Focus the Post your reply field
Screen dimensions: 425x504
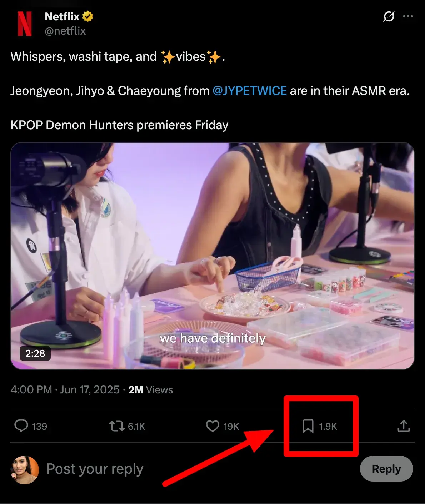(95, 469)
